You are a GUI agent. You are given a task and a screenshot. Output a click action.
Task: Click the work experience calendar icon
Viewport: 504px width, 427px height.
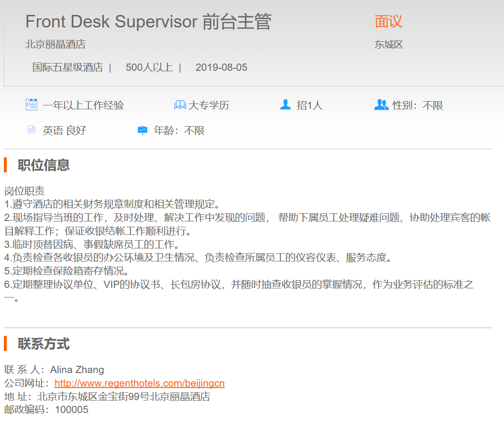[31, 104]
